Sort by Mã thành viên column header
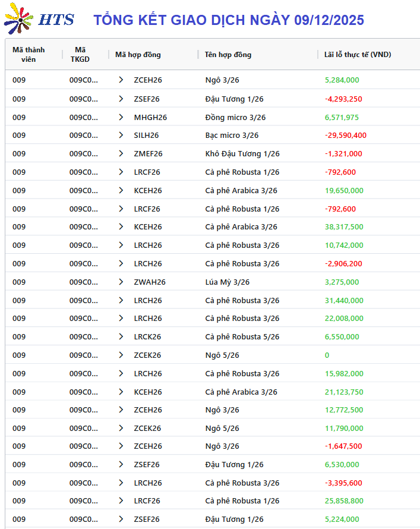This screenshot has width=420, height=529. click(29, 55)
